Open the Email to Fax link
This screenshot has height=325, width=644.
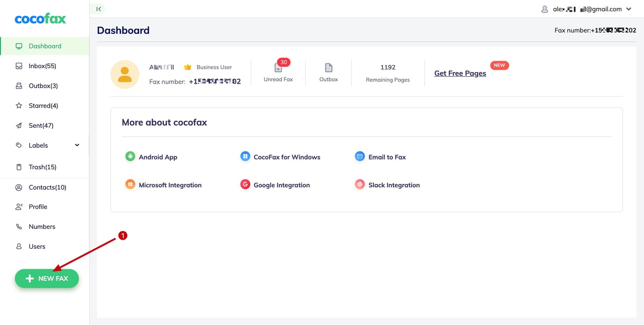(x=387, y=157)
